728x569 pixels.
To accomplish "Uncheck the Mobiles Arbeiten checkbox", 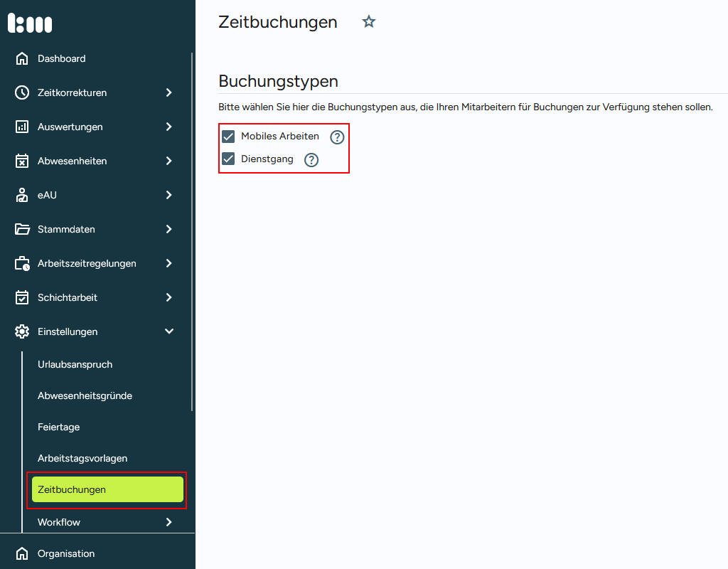I will click(x=228, y=137).
